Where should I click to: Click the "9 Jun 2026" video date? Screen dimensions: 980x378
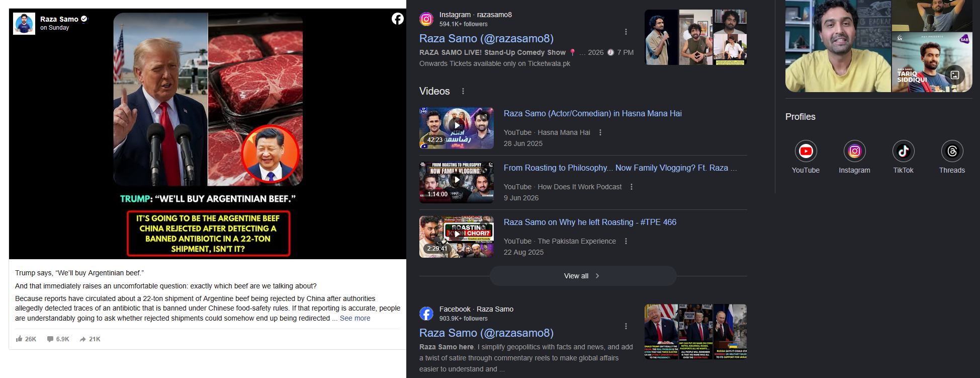521,198
